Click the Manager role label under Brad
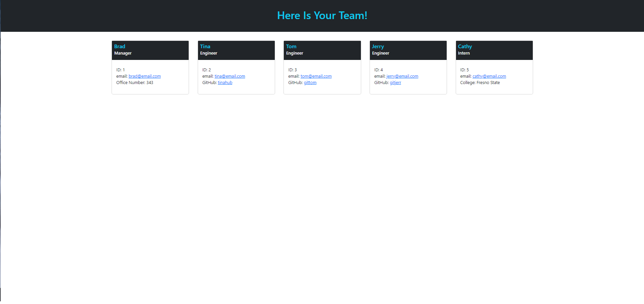Viewport: 644px width, 304px height. 123,53
